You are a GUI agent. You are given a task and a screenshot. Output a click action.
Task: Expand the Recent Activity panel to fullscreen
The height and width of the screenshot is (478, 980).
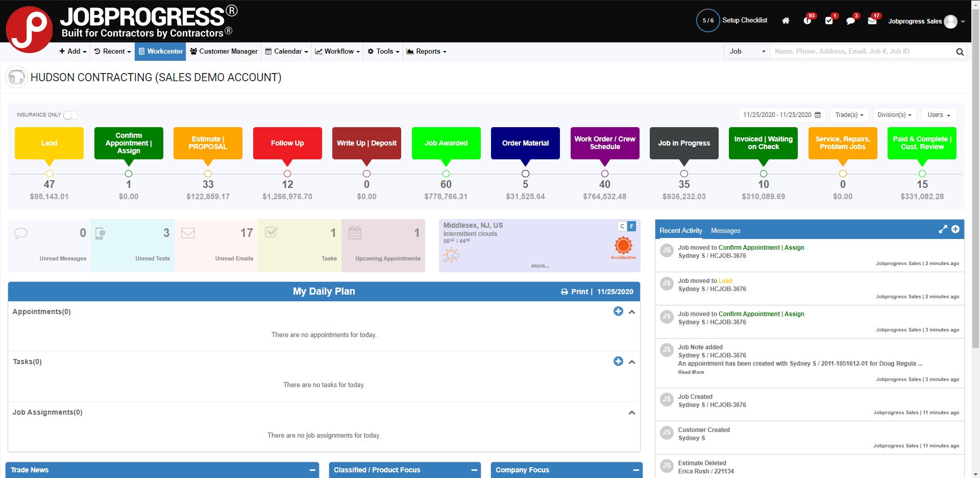(x=943, y=230)
